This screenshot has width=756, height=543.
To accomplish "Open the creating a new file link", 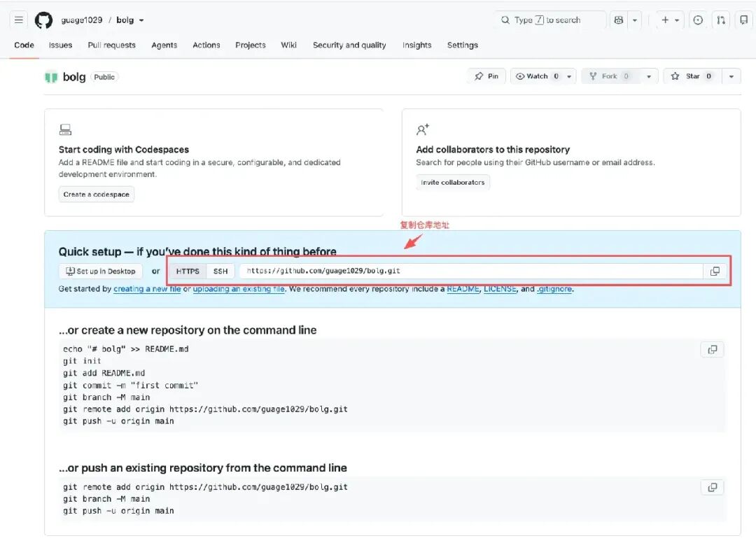I will pyautogui.click(x=147, y=288).
